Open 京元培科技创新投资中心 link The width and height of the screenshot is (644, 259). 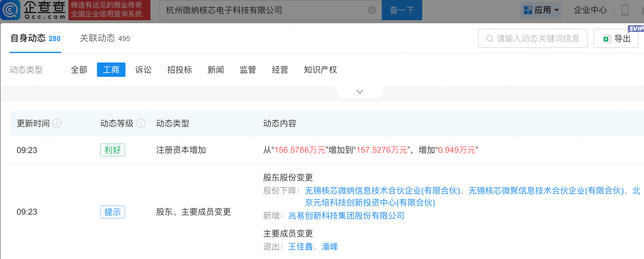(x=370, y=202)
